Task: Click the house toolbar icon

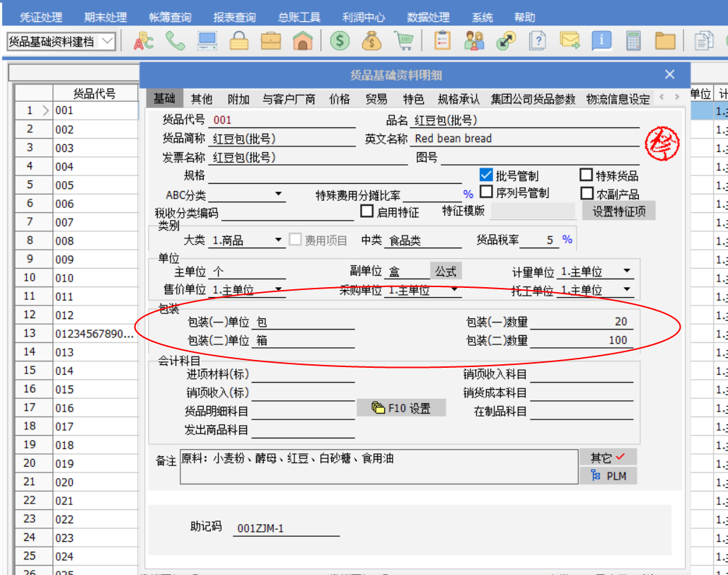Action: (303, 41)
